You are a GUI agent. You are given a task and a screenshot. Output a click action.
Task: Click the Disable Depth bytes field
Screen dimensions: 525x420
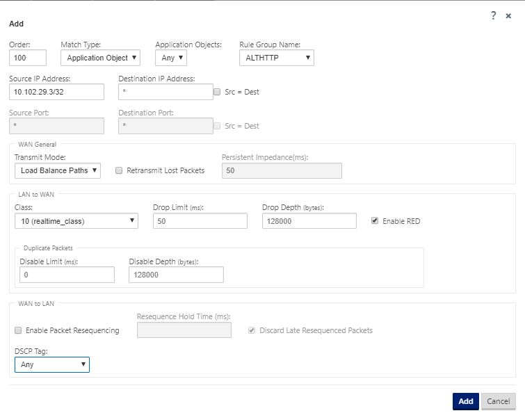[x=176, y=275]
